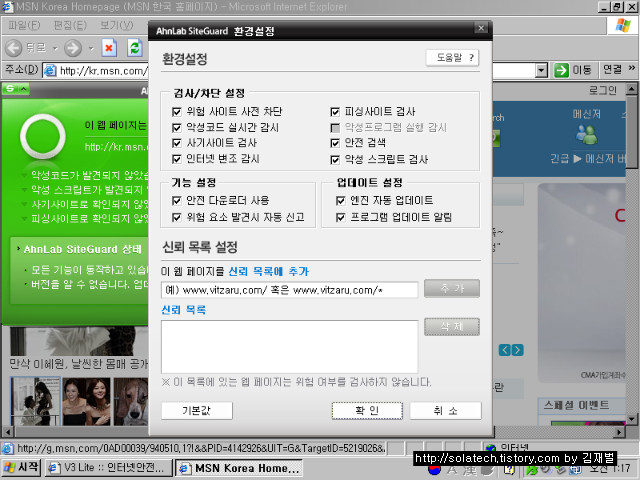Click the SiteGuard toolbar S icon
640x480 pixels.
coord(10,89)
